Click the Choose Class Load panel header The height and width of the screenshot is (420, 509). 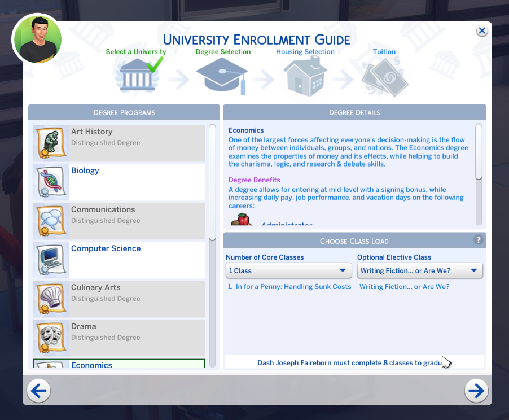(x=354, y=241)
